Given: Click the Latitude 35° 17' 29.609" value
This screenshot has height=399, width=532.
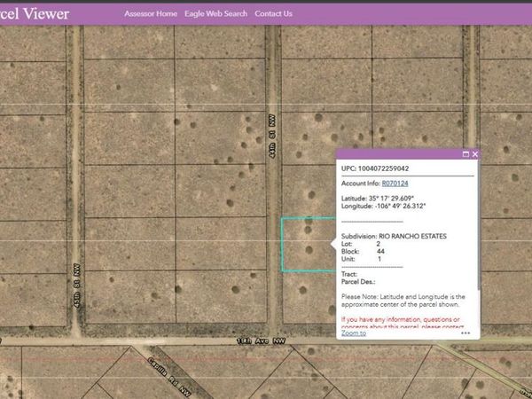Looking at the screenshot, I should coord(391,199).
